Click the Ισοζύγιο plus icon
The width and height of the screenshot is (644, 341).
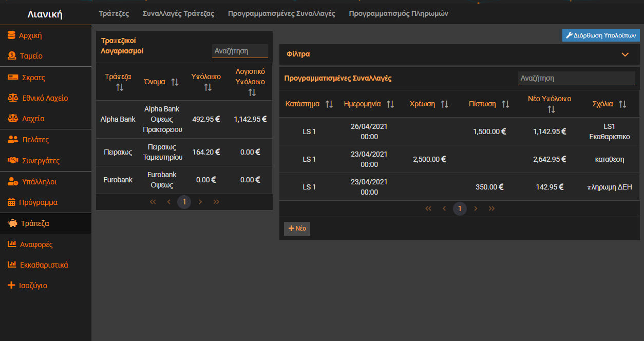click(11, 285)
